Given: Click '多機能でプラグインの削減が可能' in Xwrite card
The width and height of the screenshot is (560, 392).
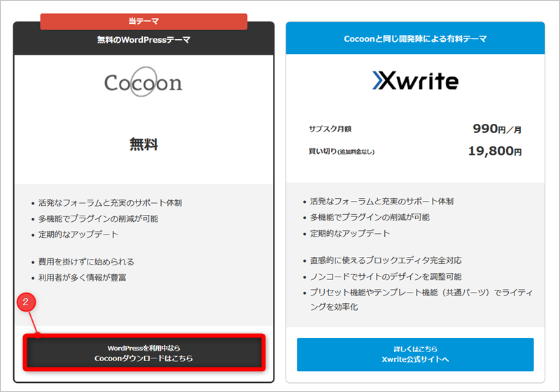Looking at the screenshot, I should (x=370, y=217).
